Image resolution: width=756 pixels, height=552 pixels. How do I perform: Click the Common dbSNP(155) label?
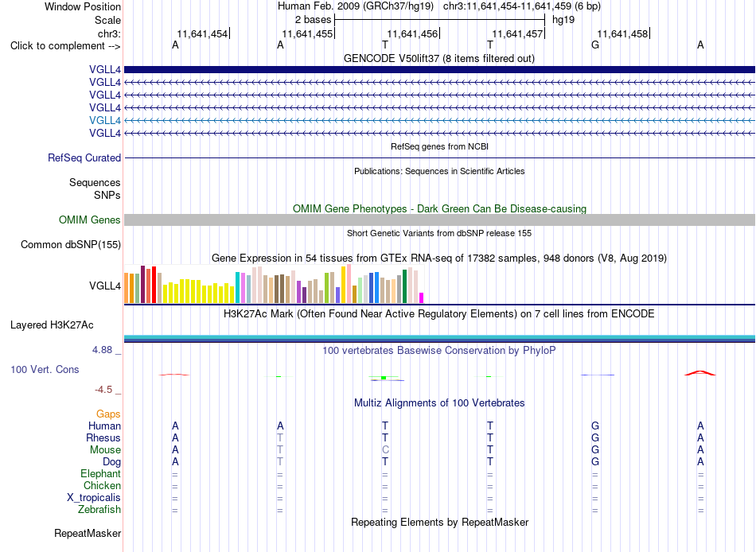(71, 244)
